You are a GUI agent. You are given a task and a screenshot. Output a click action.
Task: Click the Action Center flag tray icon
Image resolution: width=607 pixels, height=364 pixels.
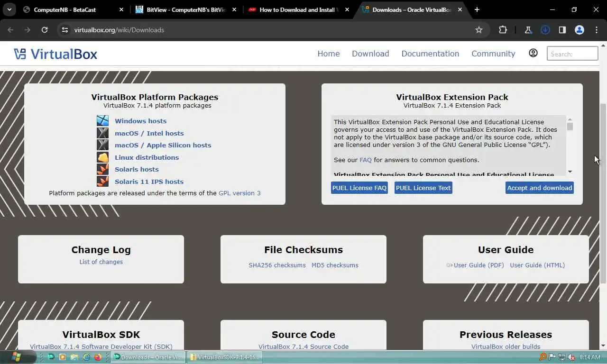552,357
